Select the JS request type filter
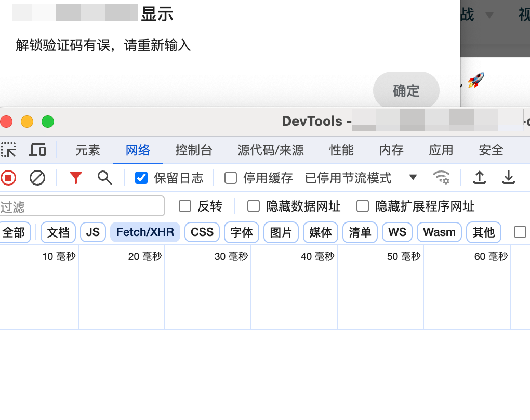The width and height of the screenshot is (530, 420). point(93,232)
